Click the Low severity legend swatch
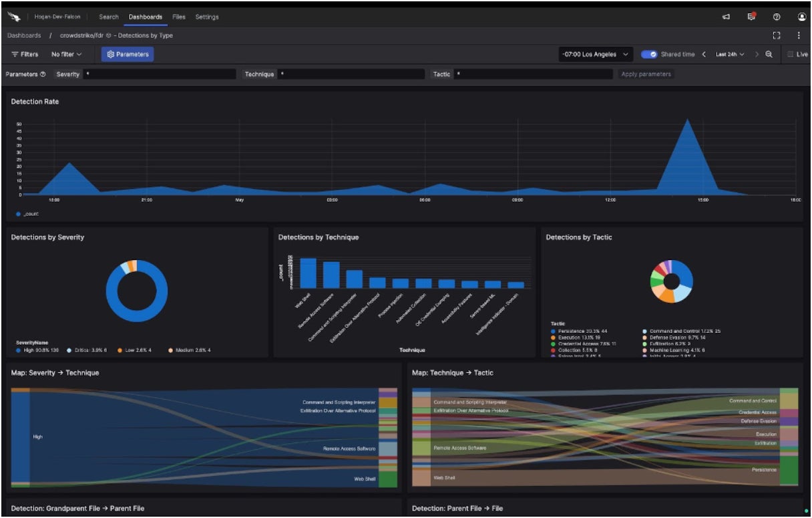Image resolution: width=812 pixels, height=518 pixels. point(119,350)
